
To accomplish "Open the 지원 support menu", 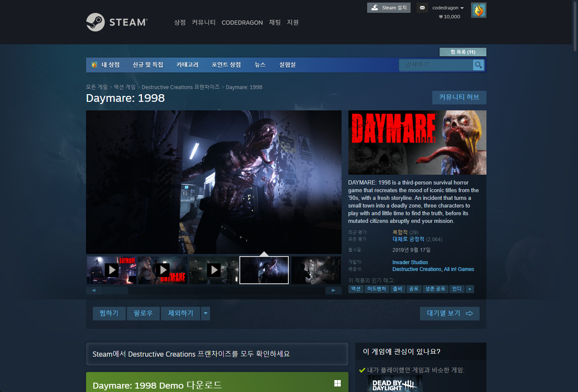I will (x=293, y=22).
